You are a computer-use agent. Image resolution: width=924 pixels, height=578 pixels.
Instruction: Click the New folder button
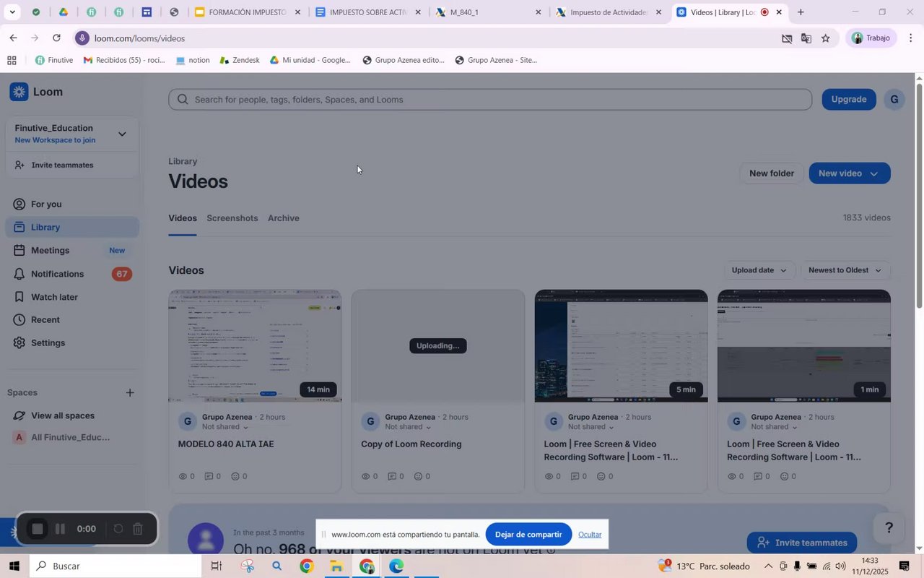(771, 173)
